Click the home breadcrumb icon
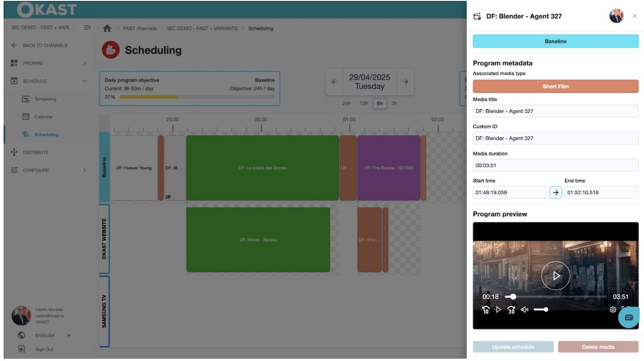 pyautogui.click(x=107, y=28)
